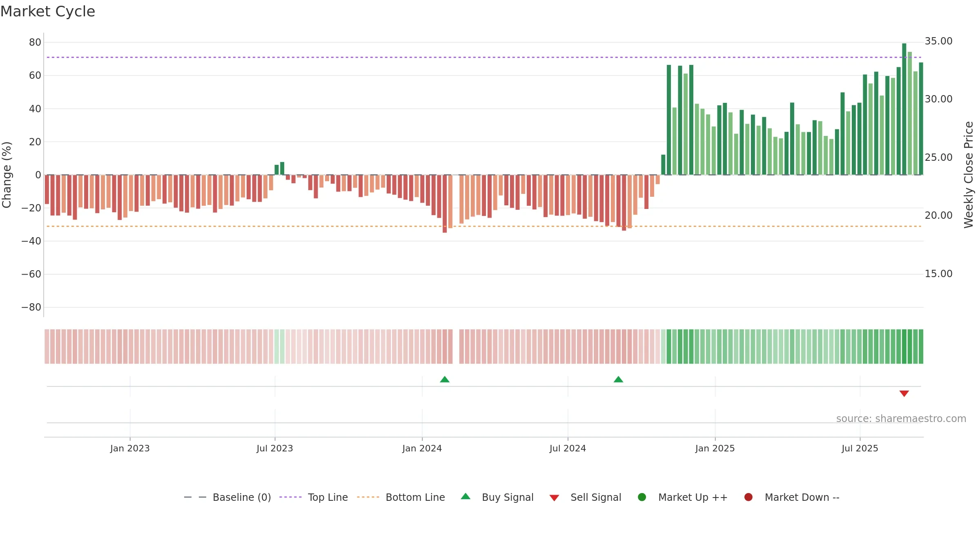Click the Jan 2024 axis label
Viewport: 980px width, 551px height.
click(422, 448)
